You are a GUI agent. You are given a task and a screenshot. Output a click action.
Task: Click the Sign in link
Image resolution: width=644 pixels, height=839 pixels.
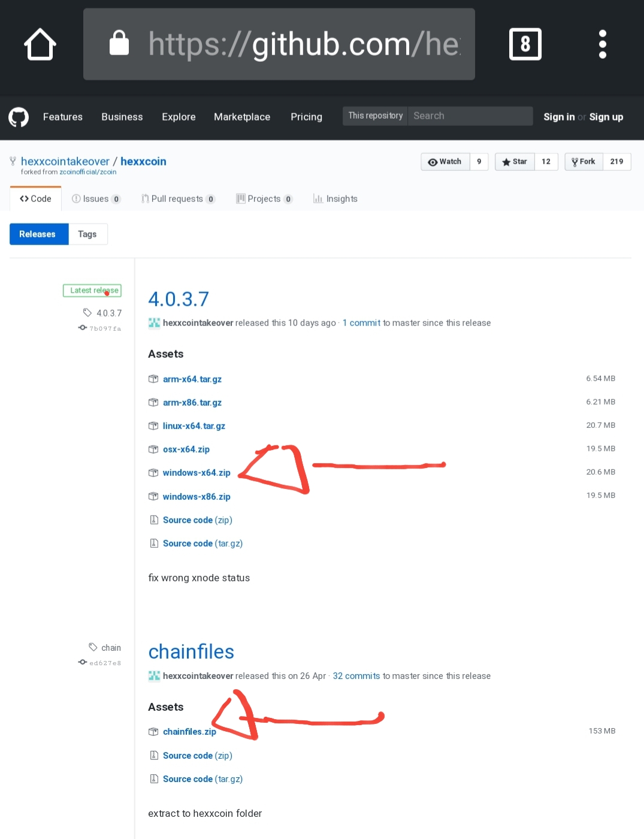pos(559,117)
